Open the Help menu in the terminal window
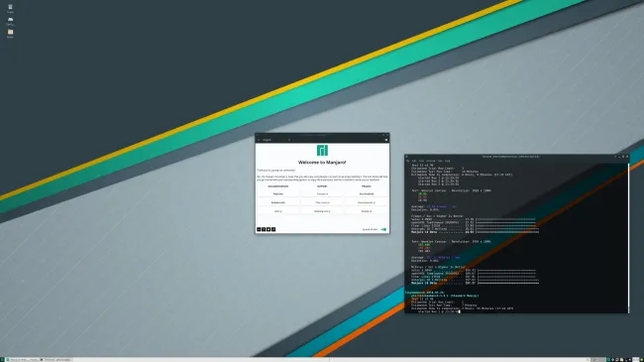This screenshot has height=362, width=644. click(x=447, y=161)
